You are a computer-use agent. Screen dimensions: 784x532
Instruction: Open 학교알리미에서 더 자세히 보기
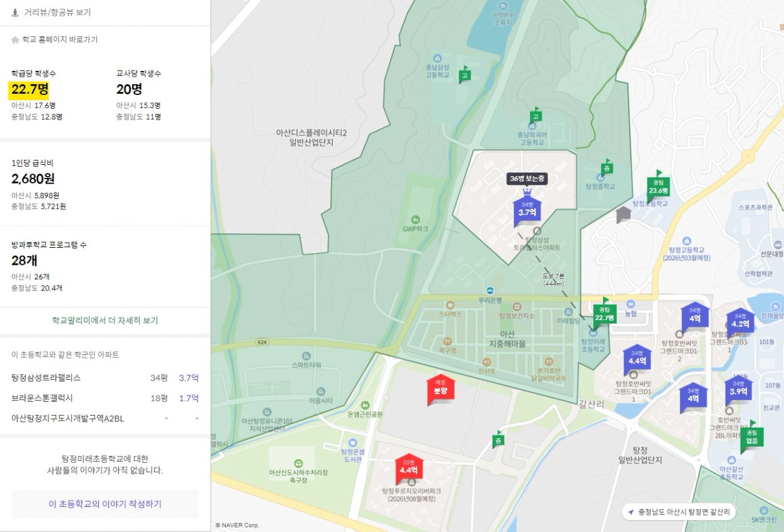pyautogui.click(x=105, y=321)
